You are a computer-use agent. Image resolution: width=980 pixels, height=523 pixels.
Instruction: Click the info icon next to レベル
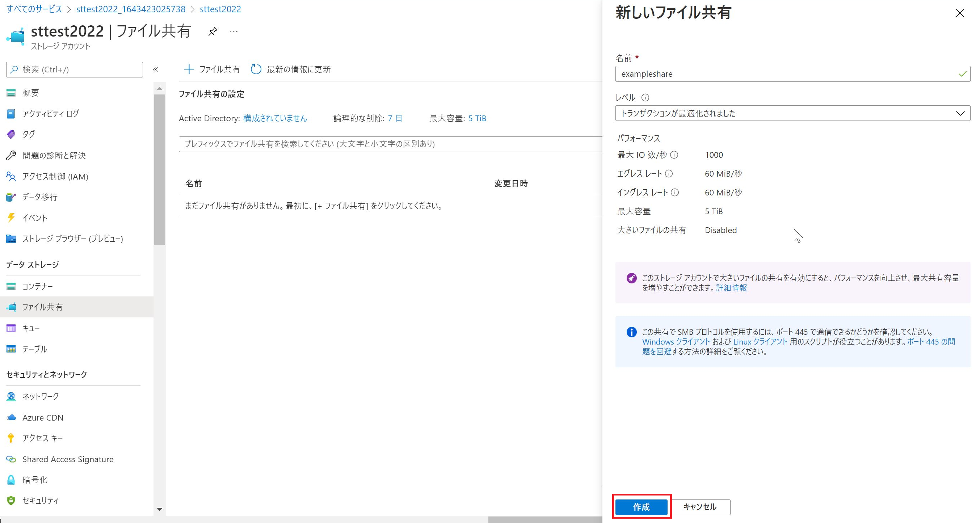point(645,97)
